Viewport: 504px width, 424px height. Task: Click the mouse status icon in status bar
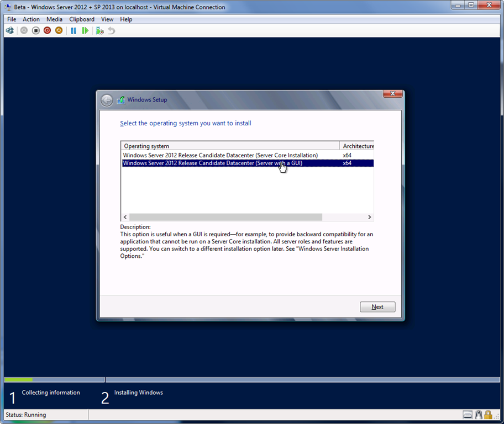click(479, 415)
